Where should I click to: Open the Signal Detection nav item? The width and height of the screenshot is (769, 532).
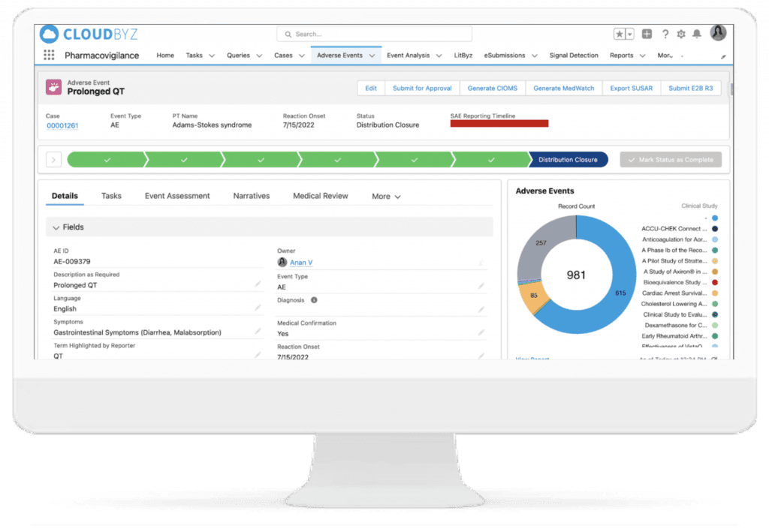coord(574,56)
